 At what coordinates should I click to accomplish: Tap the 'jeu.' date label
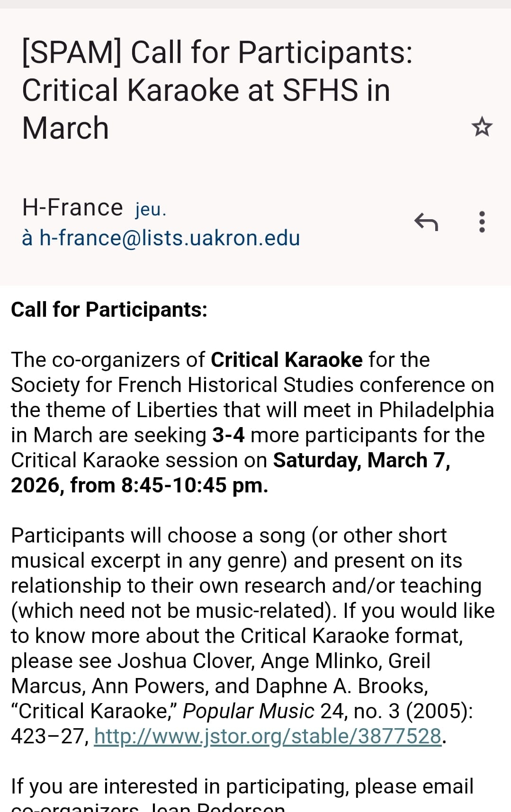[x=151, y=209]
